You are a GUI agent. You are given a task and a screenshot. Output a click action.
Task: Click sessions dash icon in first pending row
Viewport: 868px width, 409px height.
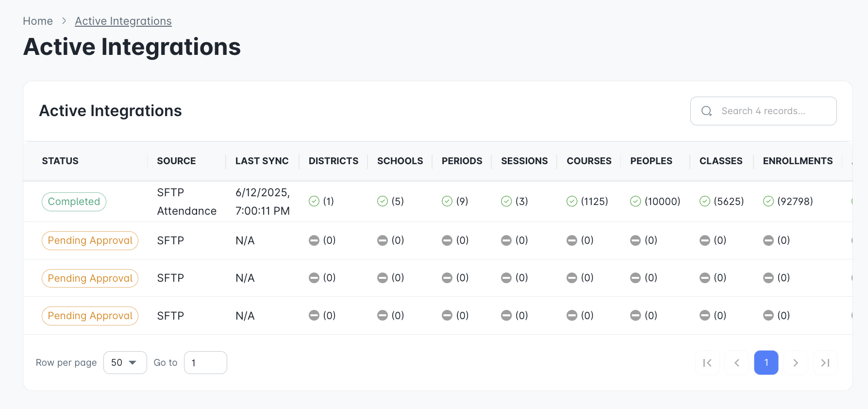(506, 240)
